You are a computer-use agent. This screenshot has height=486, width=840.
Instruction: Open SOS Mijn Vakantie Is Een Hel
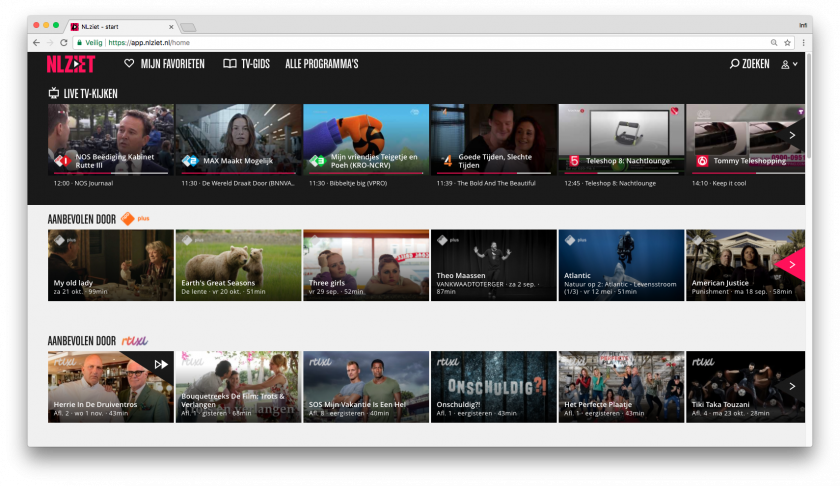coord(366,387)
